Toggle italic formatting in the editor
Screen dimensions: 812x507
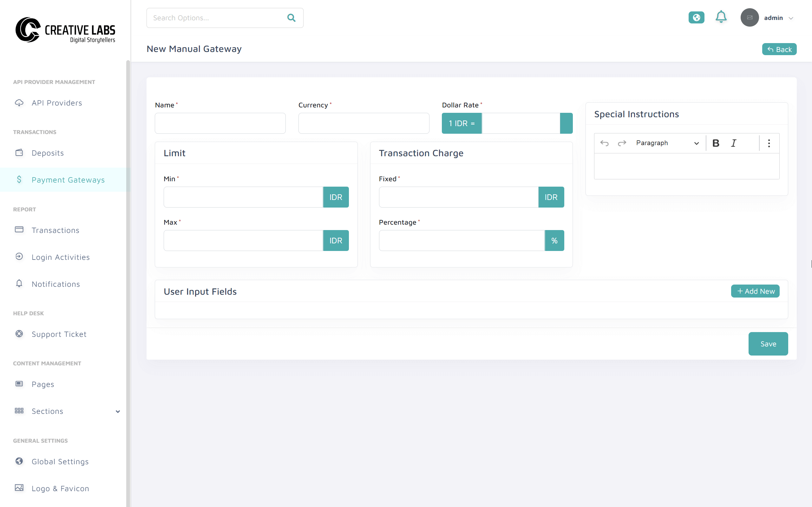734,143
